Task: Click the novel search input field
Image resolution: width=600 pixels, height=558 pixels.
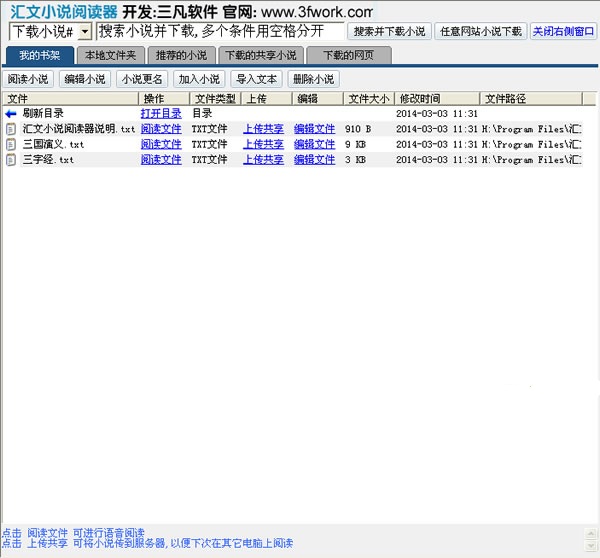Action: pos(220,31)
